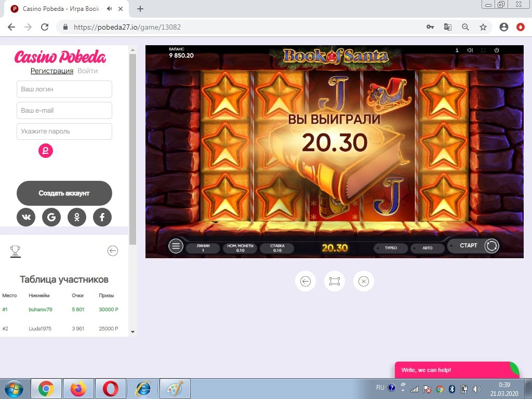Screen dimensions: 532x399
Task: Click the power exit icon in game
Action: pos(497,50)
